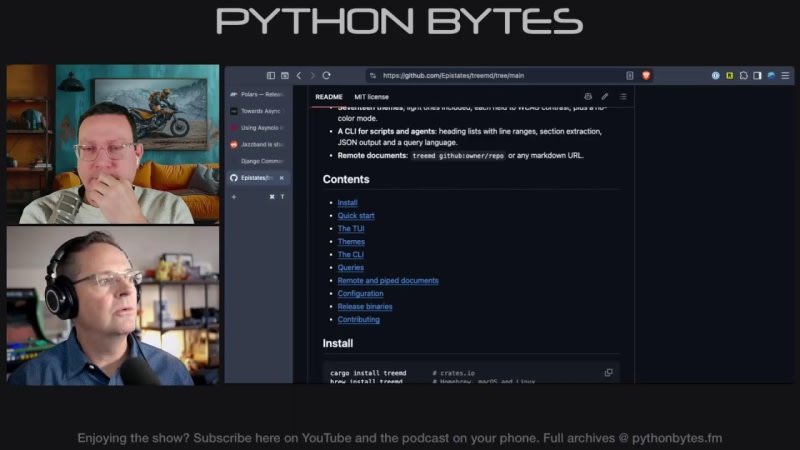Add a new tab with plus icon
The height and width of the screenshot is (450, 800).
coord(234,197)
